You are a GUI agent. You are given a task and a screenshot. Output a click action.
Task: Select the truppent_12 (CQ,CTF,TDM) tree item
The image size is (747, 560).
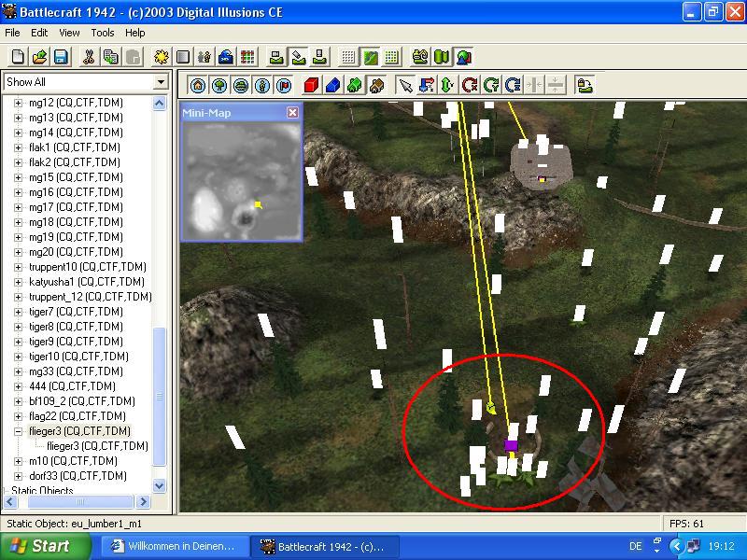coord(90,297)
